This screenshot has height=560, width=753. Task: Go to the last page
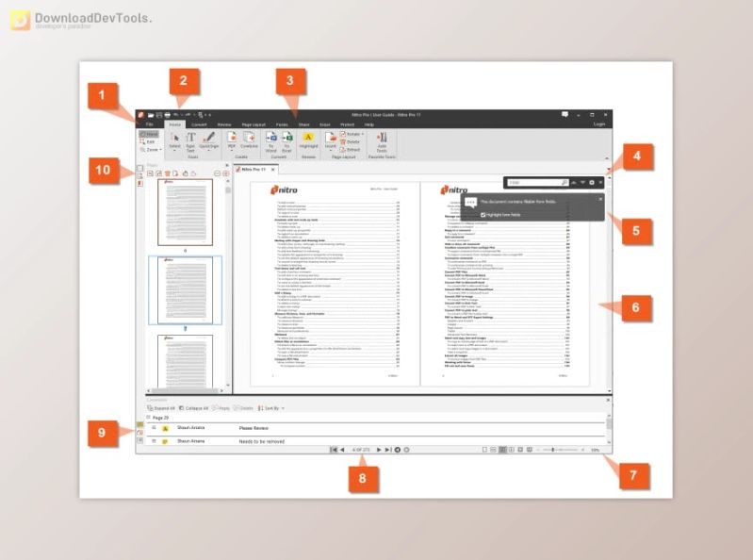pyautogui.click(x=387, y=450)
